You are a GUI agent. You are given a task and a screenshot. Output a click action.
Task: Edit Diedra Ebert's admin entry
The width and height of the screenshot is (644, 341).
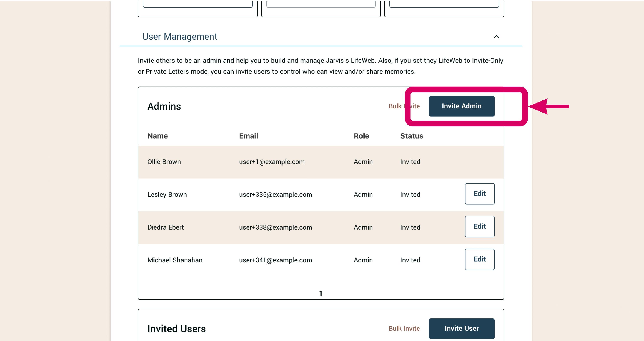click(x=479, y=226)
